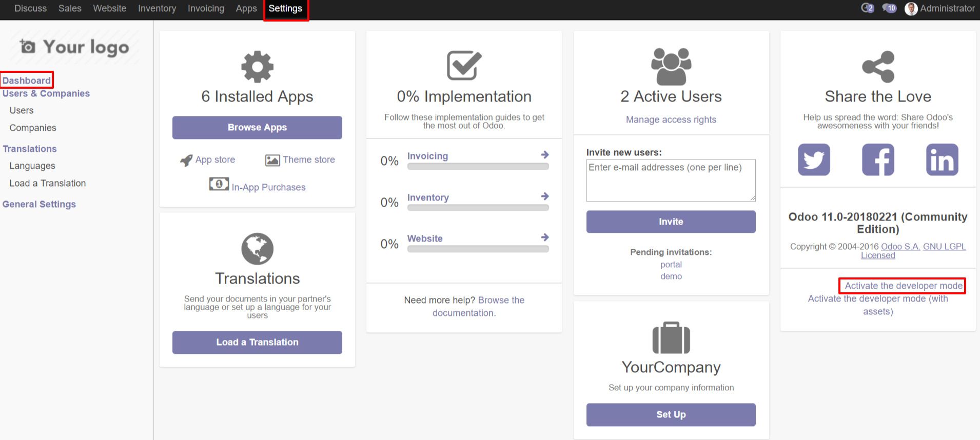Open Browse the documentation link
Image resolution: width=980 pixels, height=440 pixels.
478,306
